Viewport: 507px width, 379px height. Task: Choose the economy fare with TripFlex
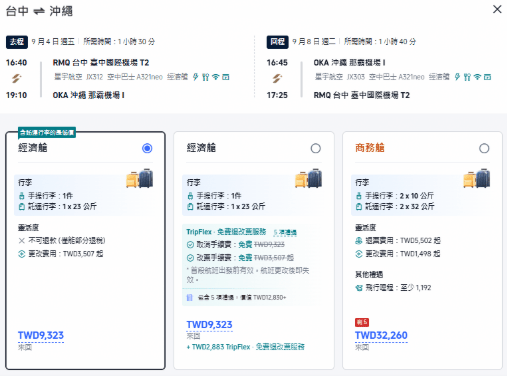[315, 148]
